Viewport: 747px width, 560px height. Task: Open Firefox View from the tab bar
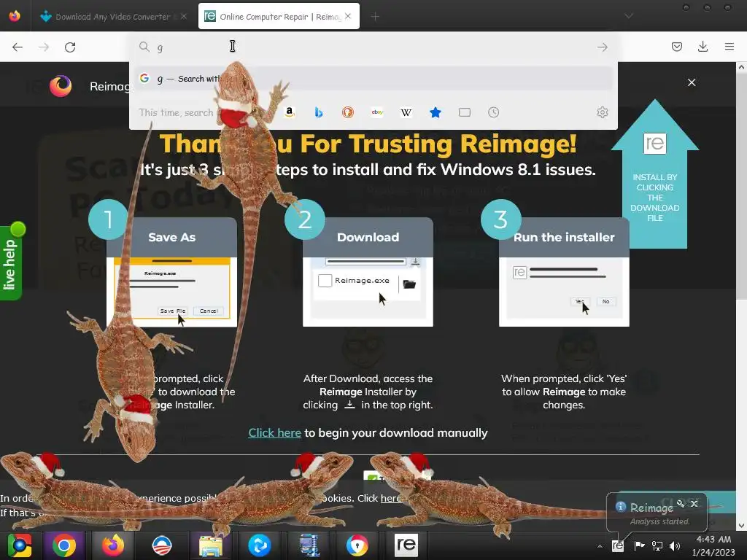pyautogui.click(x=15, y=16)
